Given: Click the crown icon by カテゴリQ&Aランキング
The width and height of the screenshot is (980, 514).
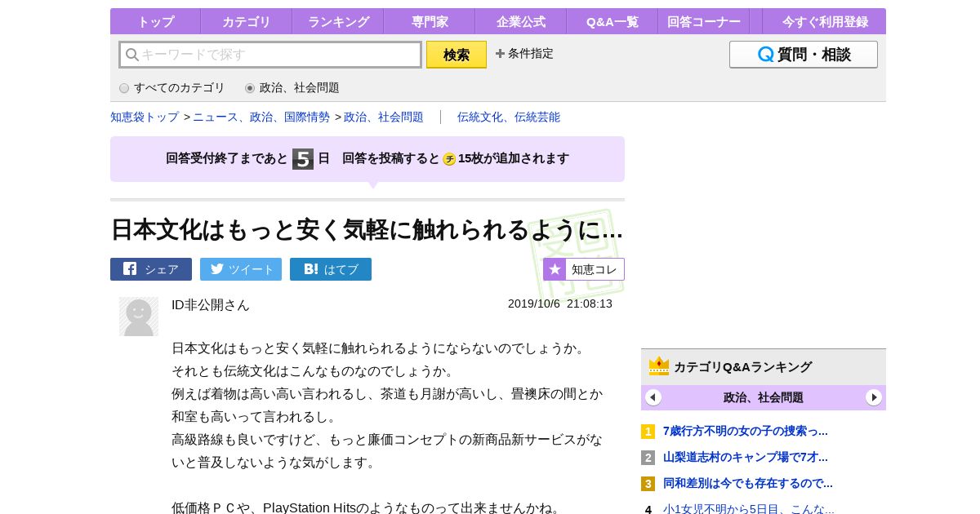Looking at the screenshot, I should pos(659,366).
